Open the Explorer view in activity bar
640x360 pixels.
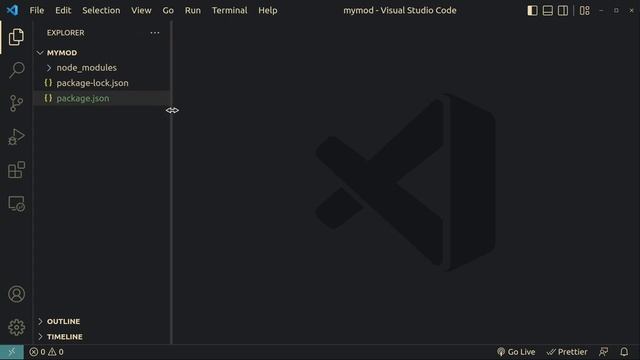point(16,37)
